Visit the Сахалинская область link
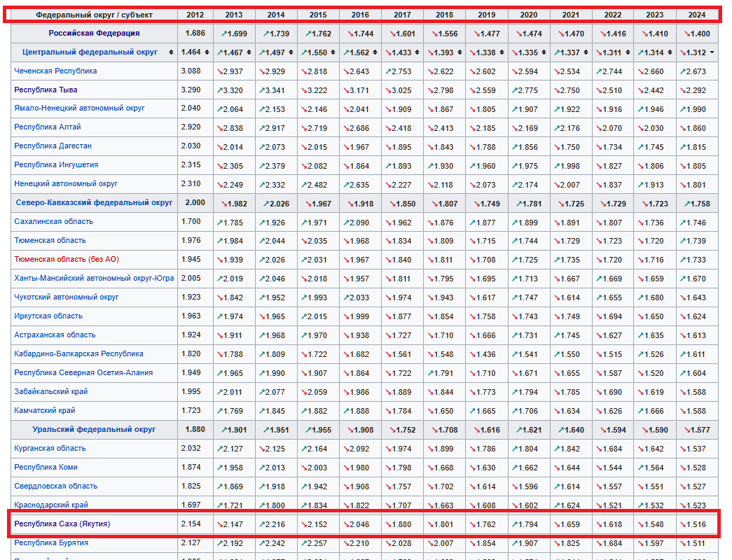The height and width of the screenshot is (560, 732). [x=54, y=221]
